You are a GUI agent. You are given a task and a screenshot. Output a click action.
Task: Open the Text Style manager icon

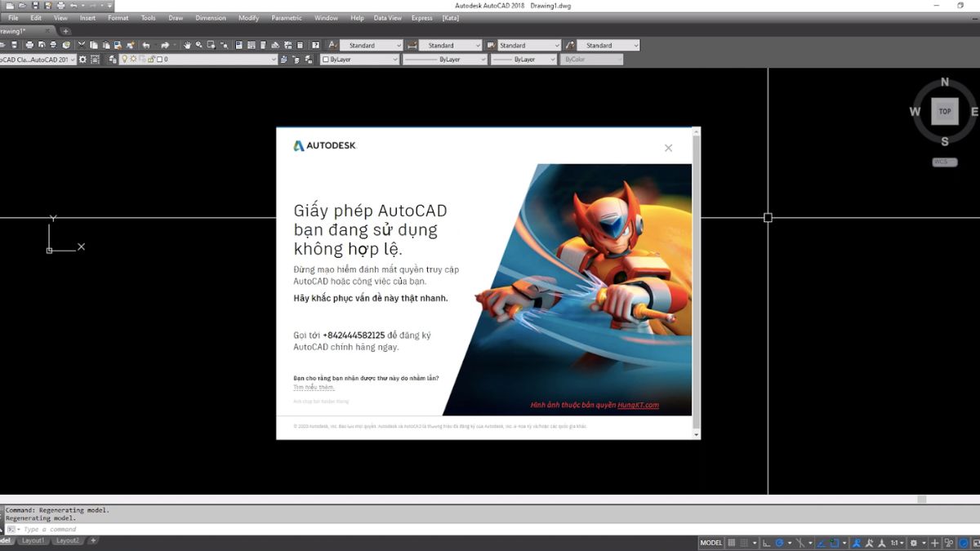point(332,45)
